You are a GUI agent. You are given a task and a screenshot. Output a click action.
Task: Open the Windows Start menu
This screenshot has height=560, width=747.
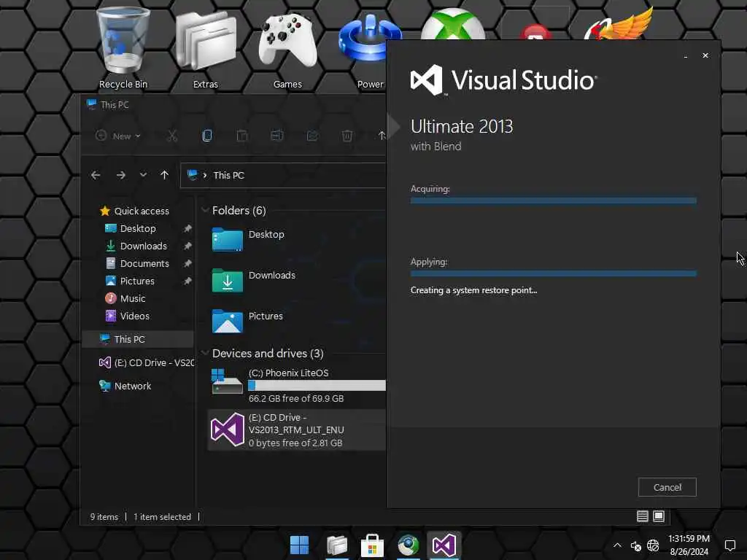[300, 545]
